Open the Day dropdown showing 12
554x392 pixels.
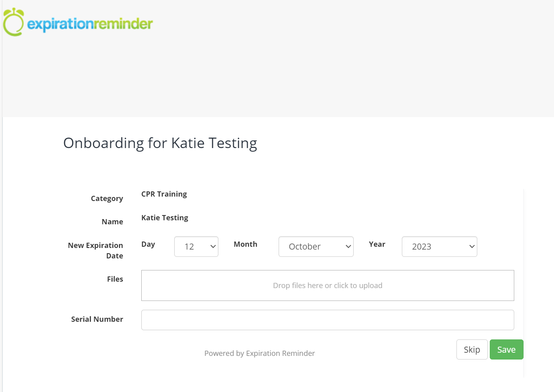pos(196,246)
